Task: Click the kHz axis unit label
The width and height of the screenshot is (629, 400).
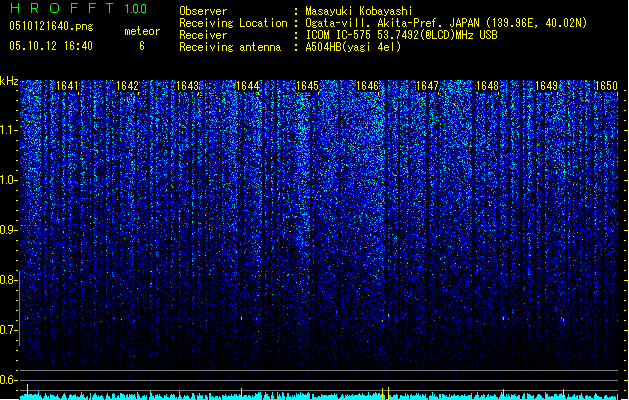Action: [x=9, y=81]
